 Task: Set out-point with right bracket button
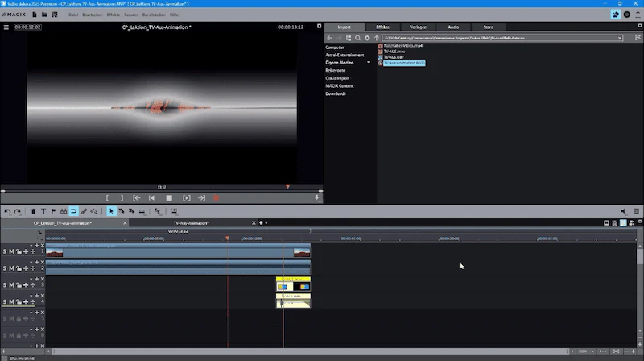(x=122, y=198)
